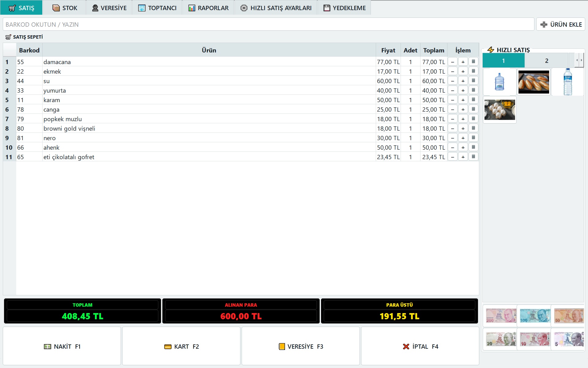This screenshot has width=588, height=368.
Task: Delete the eti çikolatalı gofret row
Action: pyautogui.click(x=473, y=157)
